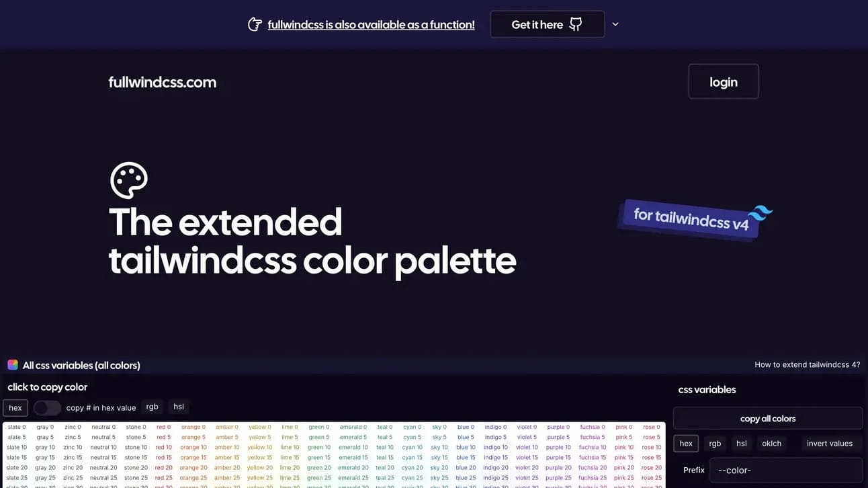Copy the yellow 0 color
Screen dimensions: 868x488
tap(260, 427)
